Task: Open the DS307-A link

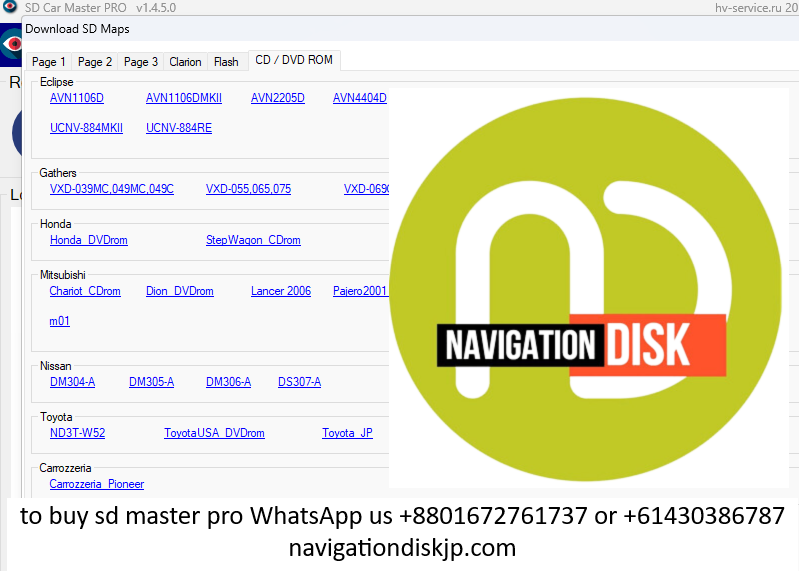Action: [x=300, y=382]
